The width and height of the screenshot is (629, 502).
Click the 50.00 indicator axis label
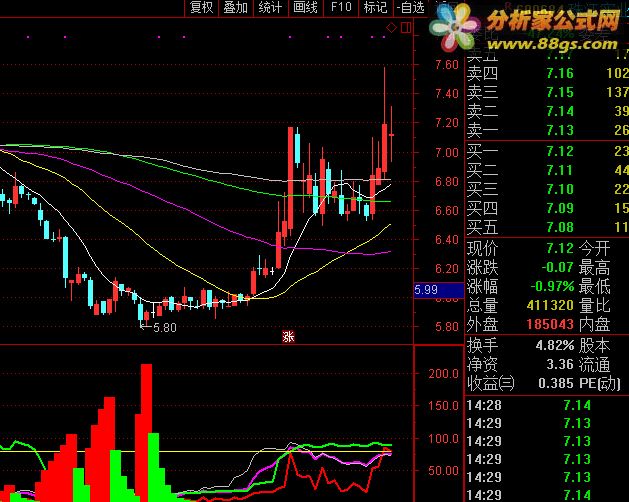point(443,470)
